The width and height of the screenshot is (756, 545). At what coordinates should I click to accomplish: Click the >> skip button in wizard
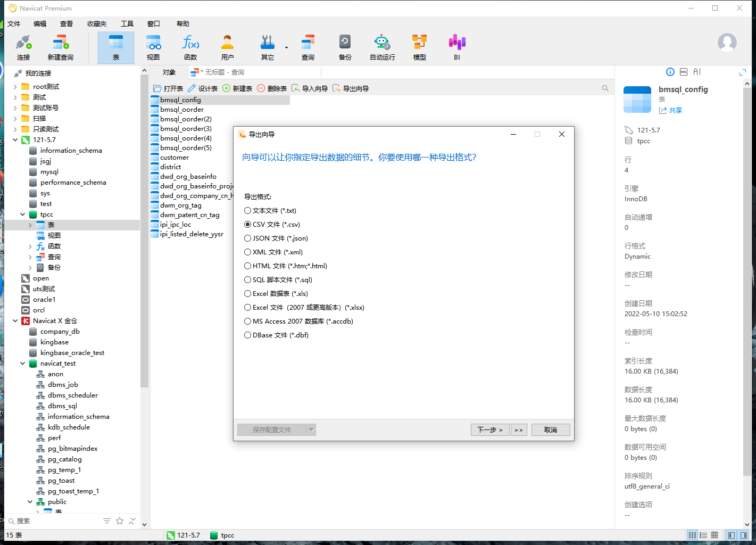click(x=519, y=430)
